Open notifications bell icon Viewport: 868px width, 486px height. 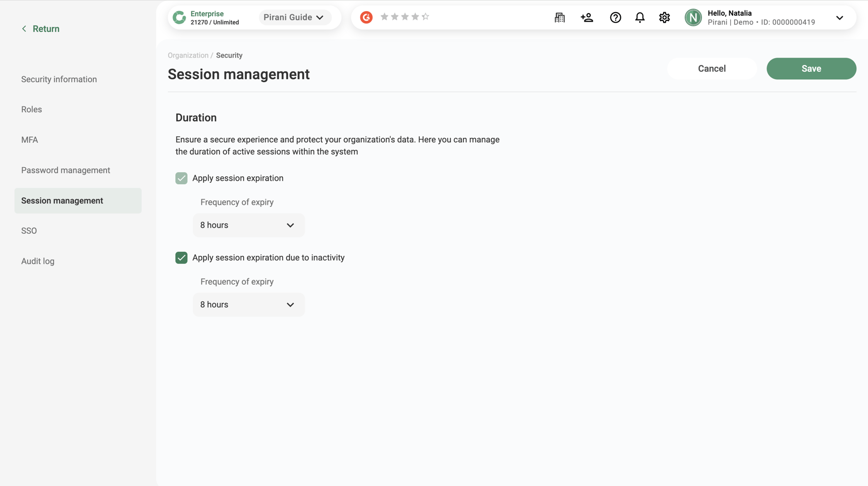(x=640, y=18)
